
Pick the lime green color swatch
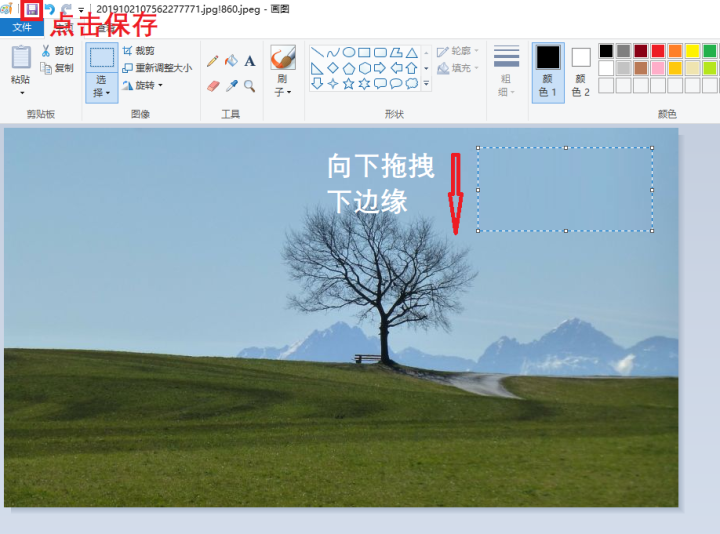709,68
